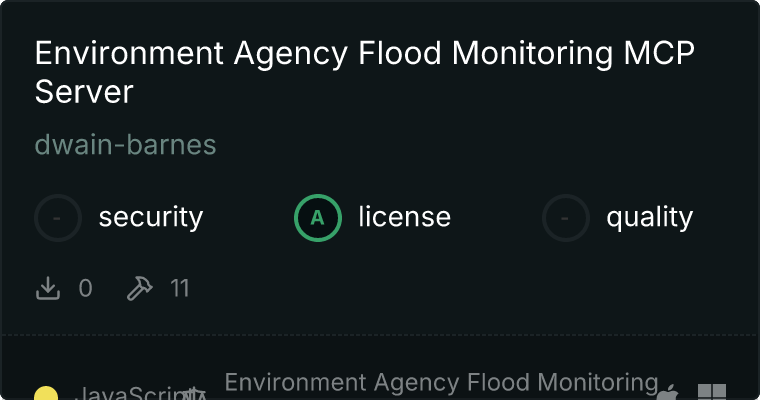This screenshot has width=760, height=400.
Task: Click the yellow JavaScript language dot
Action: [45, 395]
